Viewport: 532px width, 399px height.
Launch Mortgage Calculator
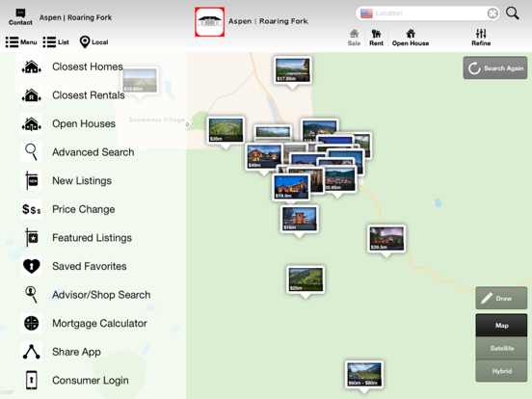(100, 323)
